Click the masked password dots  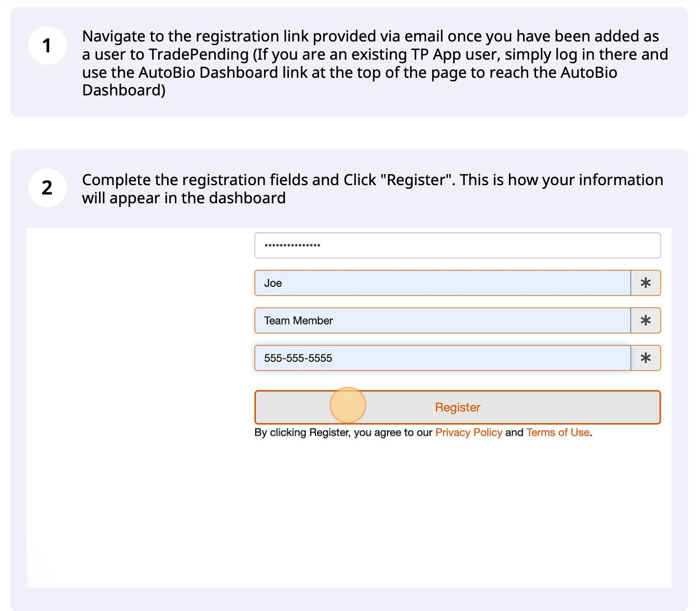292,245
